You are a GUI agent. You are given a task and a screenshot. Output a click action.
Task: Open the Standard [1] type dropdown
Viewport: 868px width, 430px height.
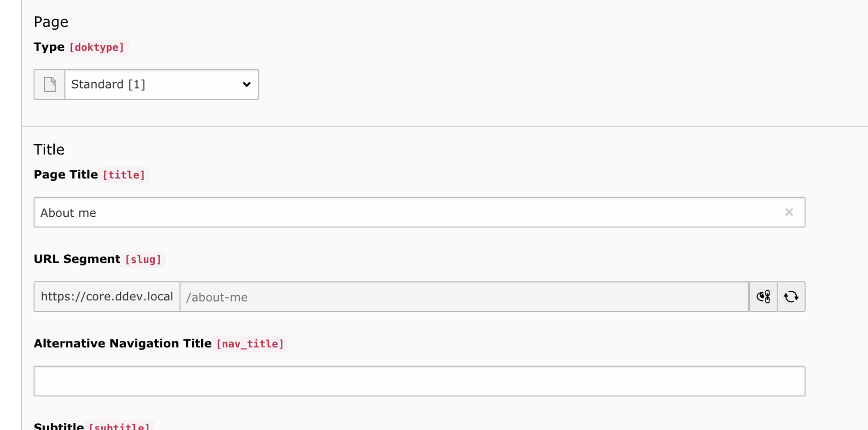(154, 84)
